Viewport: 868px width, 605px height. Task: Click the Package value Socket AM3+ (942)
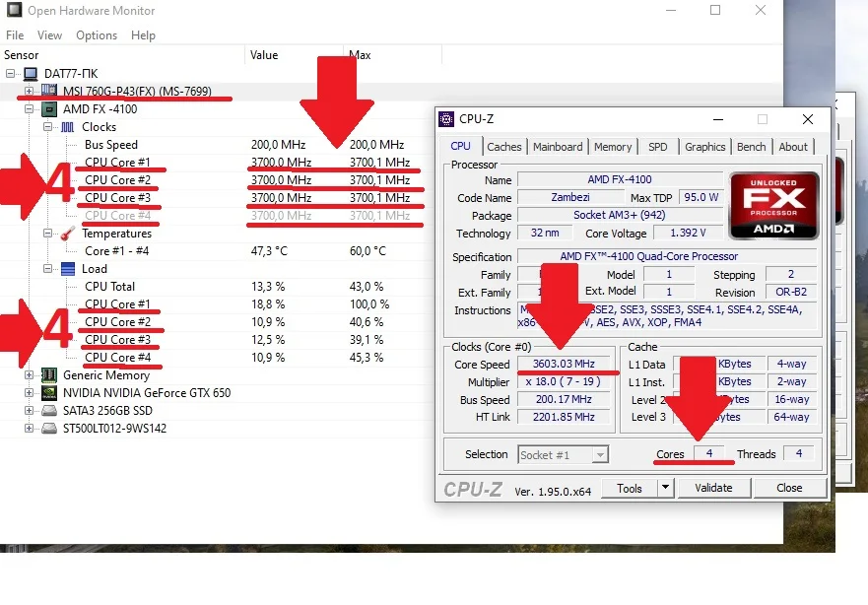pos(620,216)
